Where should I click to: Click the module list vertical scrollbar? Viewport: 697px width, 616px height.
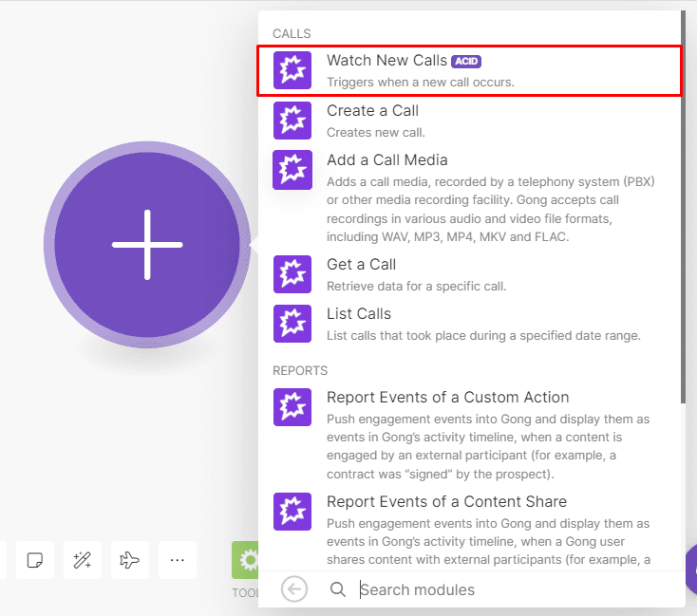coord(682,190)
